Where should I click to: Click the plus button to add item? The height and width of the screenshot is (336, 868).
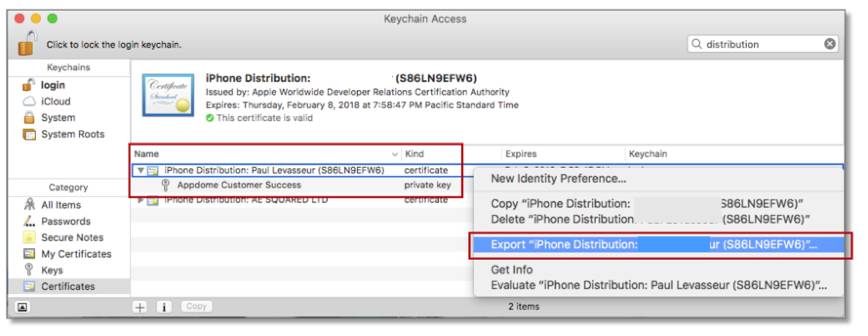[140, 307]
